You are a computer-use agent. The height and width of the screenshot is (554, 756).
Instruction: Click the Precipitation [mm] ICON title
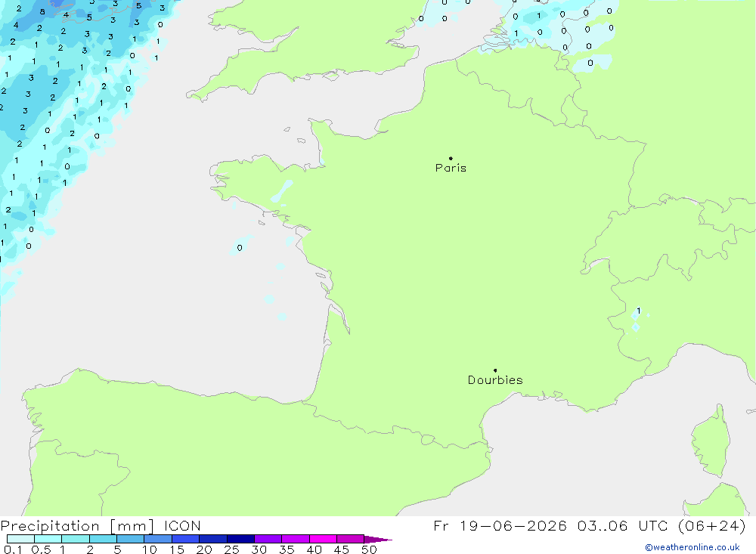coord(101,525)
